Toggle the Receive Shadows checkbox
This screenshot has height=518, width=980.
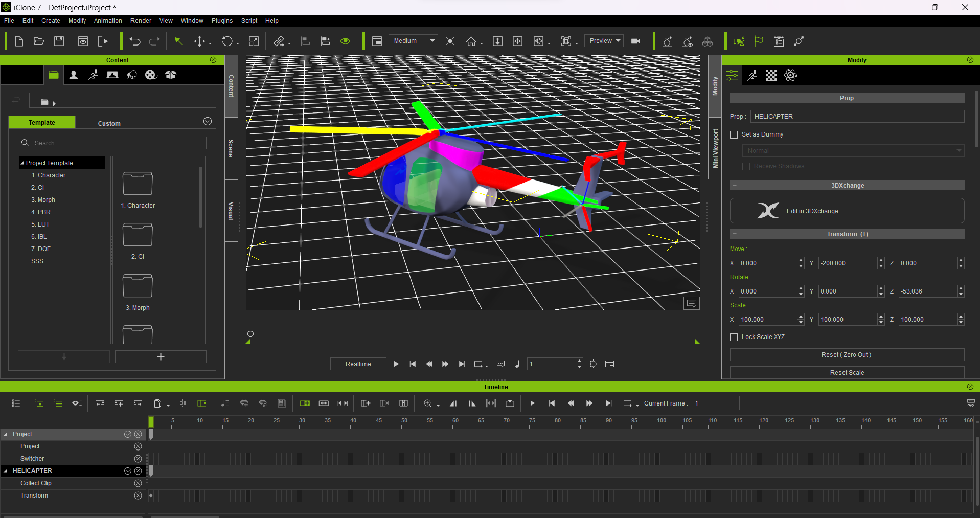[x=746, y=166]
